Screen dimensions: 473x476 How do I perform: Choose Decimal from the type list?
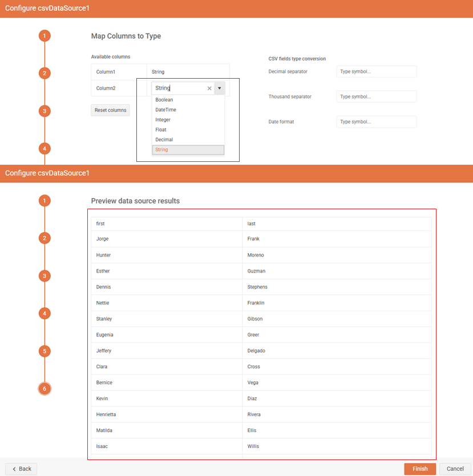click(188, 140)
